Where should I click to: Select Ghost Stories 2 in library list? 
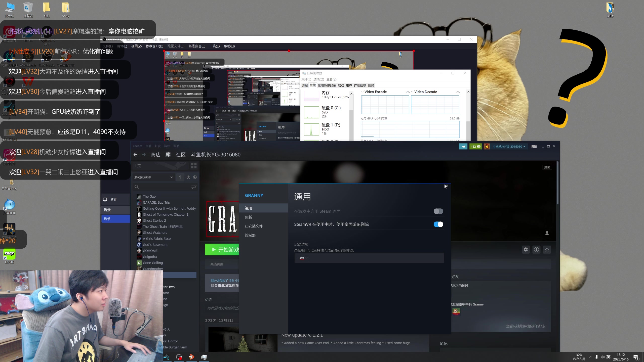[x=154, y=220]
